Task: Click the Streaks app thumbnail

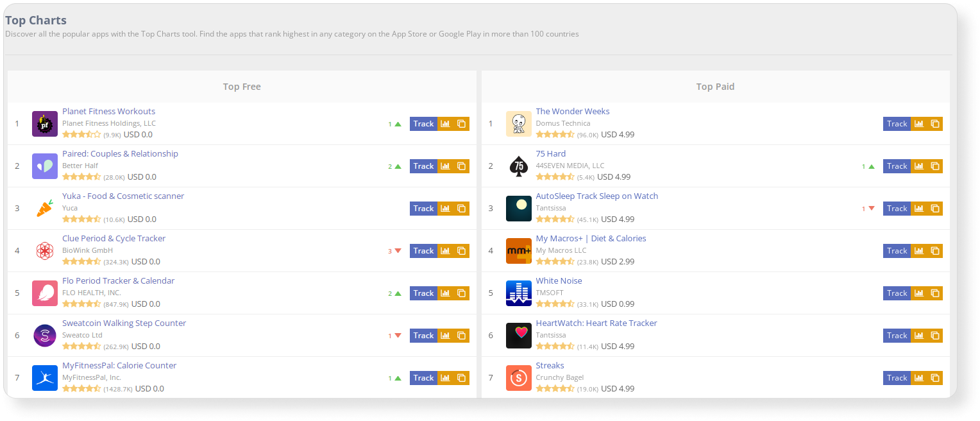Action: click(518, 378)
